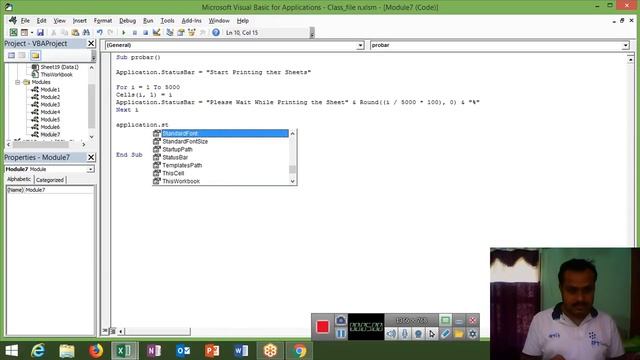The width and height of the screenshot is (640, 360).
Task: Undo the last edit in toolbar
Action: click(x=100, y=32)
